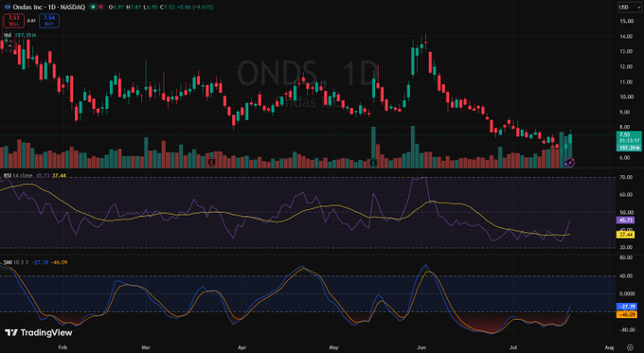Click the green market status dot
The image size is (644, 353).
94,7
